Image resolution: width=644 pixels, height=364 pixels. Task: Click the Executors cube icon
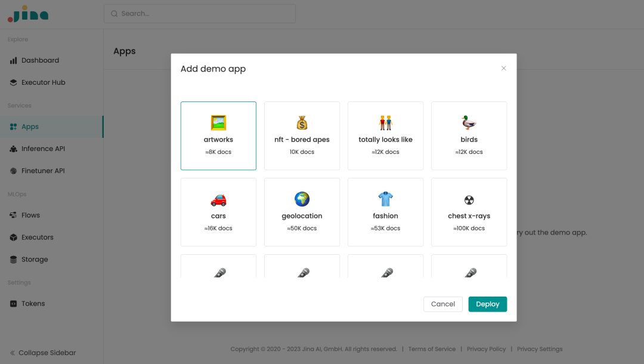(x=14, y=237)
